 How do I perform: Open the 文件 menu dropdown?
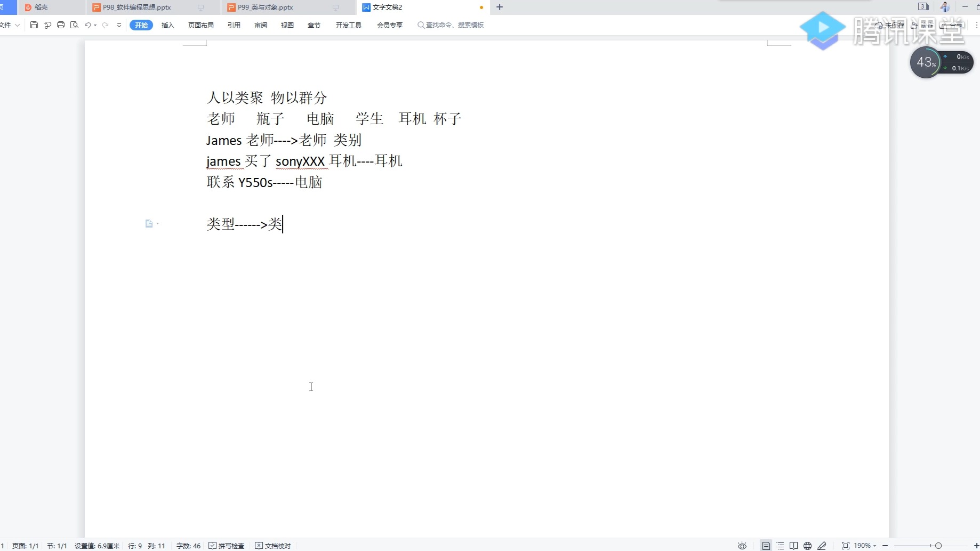click(x=10, y=25)
